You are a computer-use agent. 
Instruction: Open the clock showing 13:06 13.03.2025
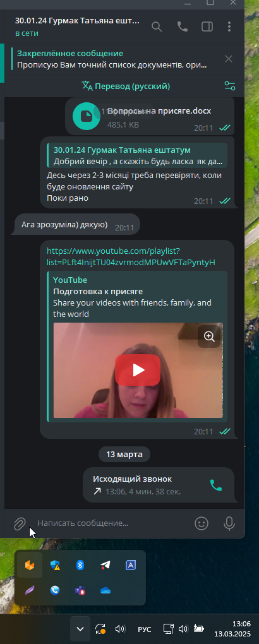[232, 629]
